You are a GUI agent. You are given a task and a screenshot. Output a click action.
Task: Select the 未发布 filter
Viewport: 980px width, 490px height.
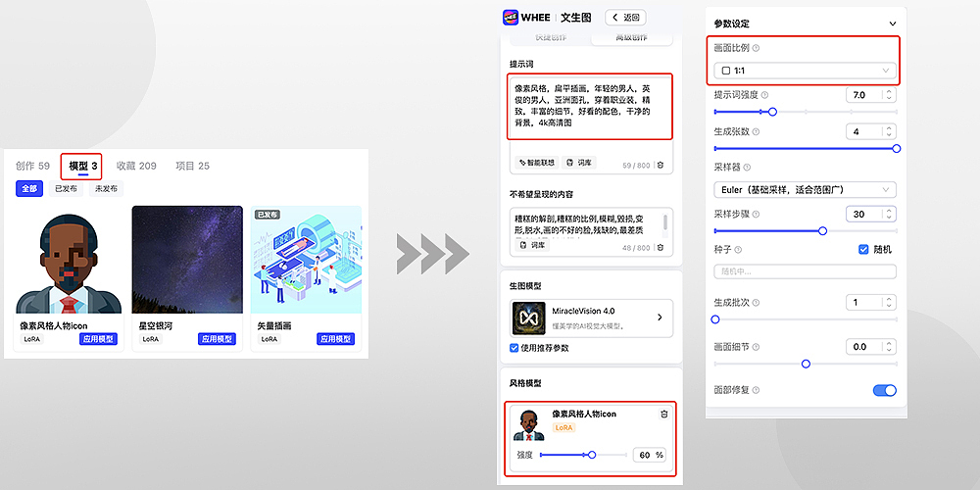pos(106,189)
